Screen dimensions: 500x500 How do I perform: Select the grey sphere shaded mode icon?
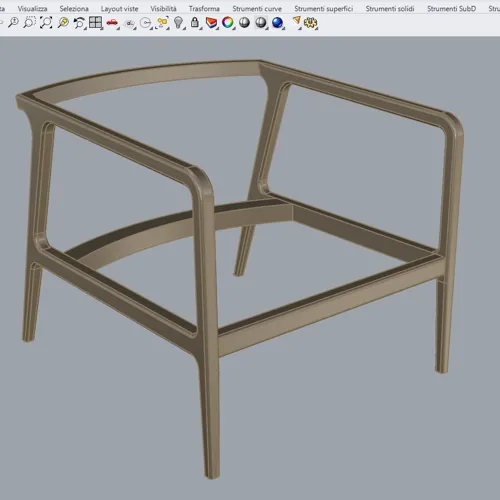point(244,23)
